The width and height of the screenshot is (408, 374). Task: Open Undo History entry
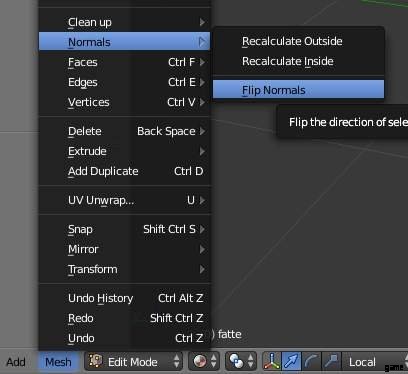(x=124, y=298)
